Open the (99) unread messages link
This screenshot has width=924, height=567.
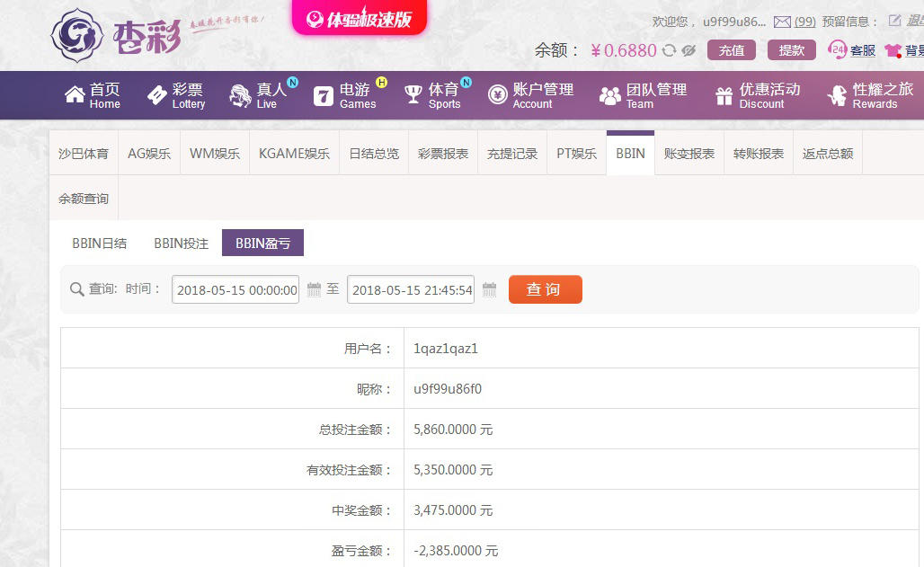coord(805,22)
